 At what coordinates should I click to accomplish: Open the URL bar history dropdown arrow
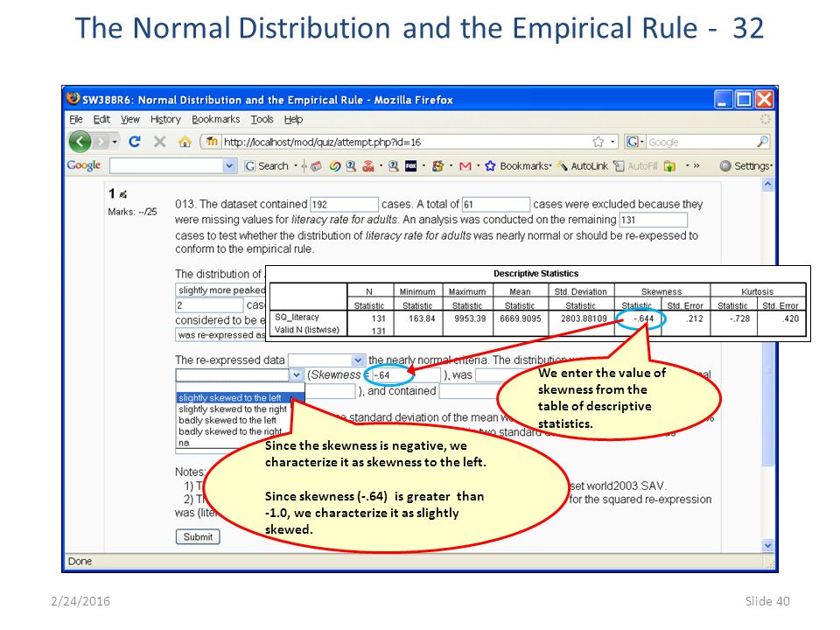coord(612,142)
